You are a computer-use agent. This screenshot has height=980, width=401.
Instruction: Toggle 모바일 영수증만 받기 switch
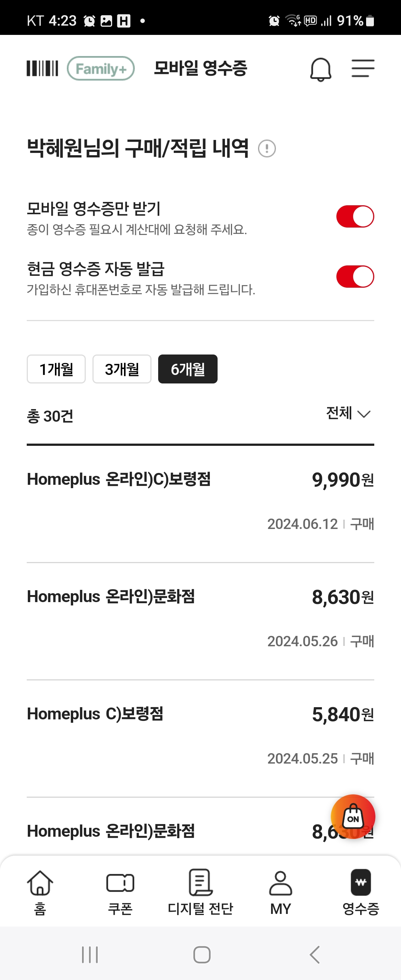[x=355, y=216]
